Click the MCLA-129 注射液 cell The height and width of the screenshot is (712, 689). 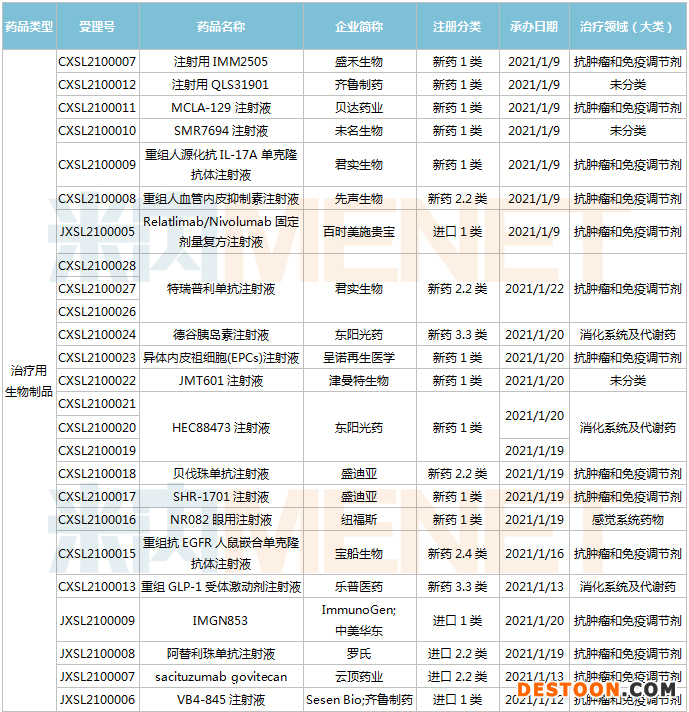click(x=220, y=108)
